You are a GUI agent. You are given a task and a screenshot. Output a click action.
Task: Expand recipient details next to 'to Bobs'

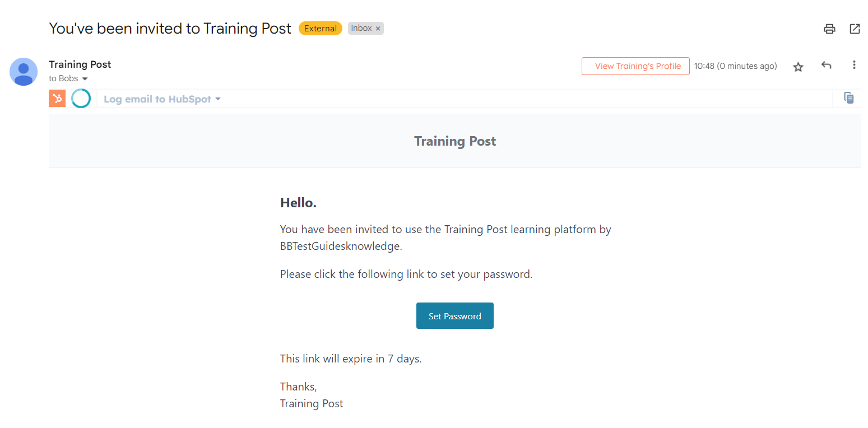pos(85,79)
